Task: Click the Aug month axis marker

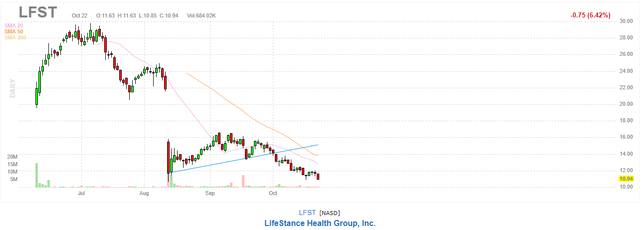Action: [x=144, y=192]
